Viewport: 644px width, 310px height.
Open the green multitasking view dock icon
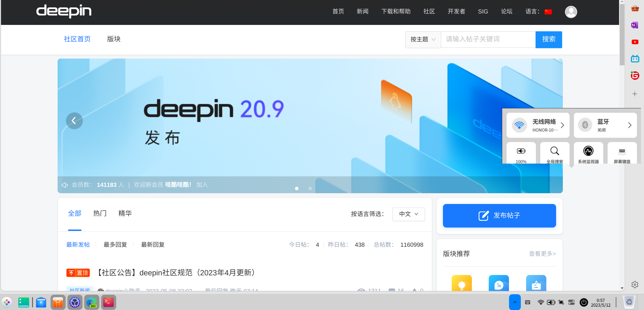(x=24, y=302)
